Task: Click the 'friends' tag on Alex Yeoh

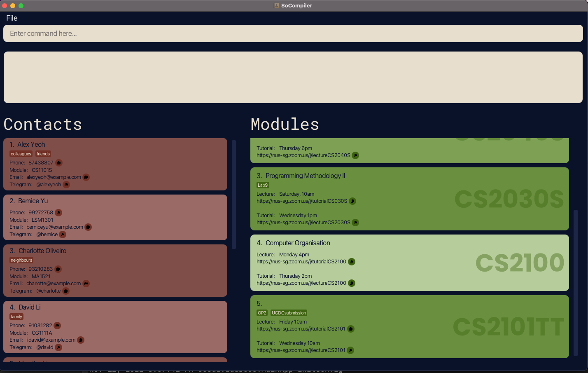Action: [43, 154]
